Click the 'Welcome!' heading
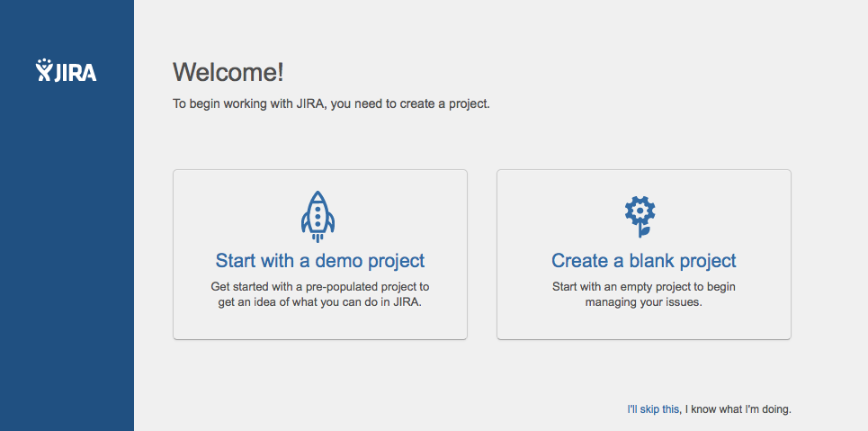868x431 pixels. click(228, 72)
